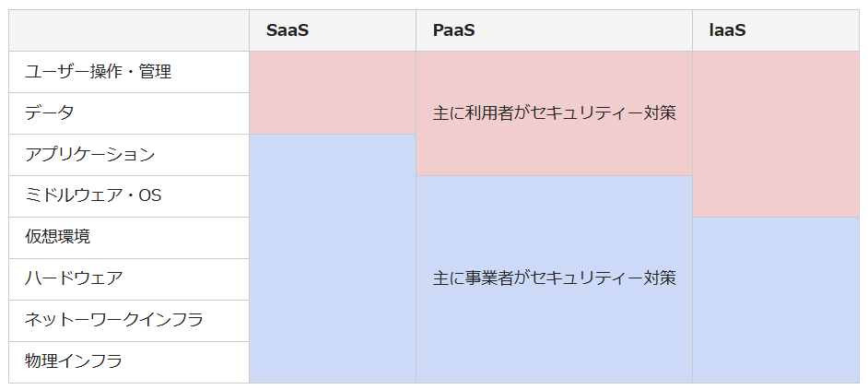Click the 主に利用者がセキュリティー対策 text

coord(554,113)
